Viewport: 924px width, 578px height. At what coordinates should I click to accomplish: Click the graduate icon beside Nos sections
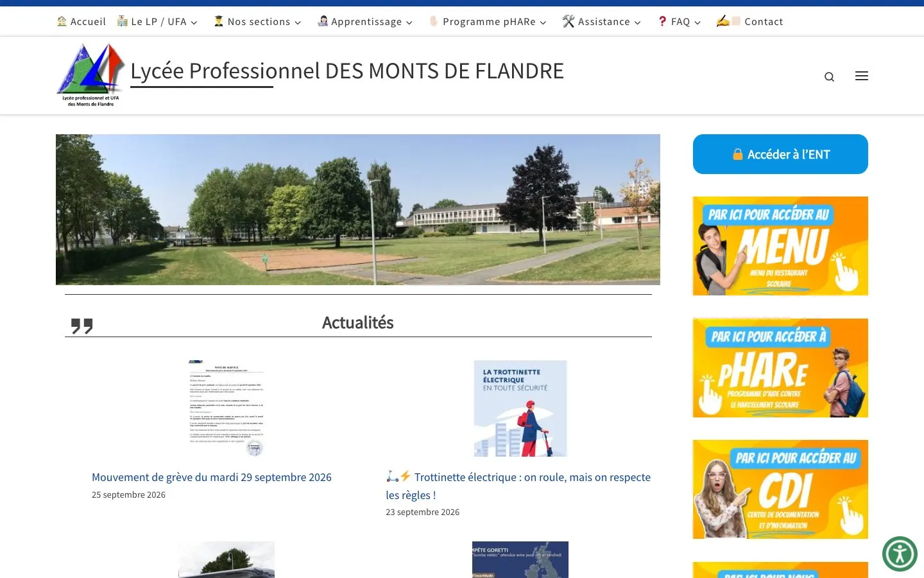pyautogui.click(x=219, y=21)
